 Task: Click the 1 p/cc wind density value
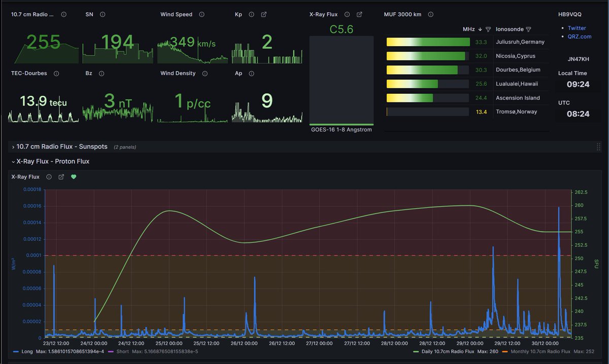pyautogui.click(x=192, y=101)
